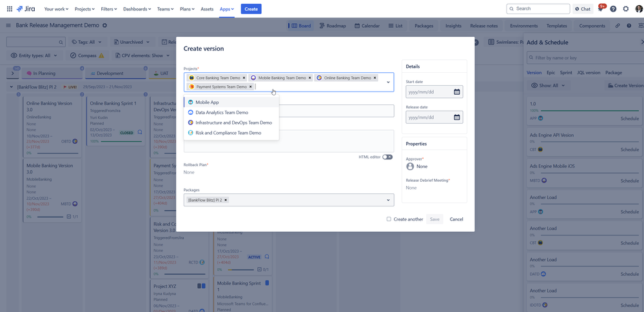Viewport: 644px width, 312px height.
Task: Click the link icon in board header
Action: click(618, 25)
